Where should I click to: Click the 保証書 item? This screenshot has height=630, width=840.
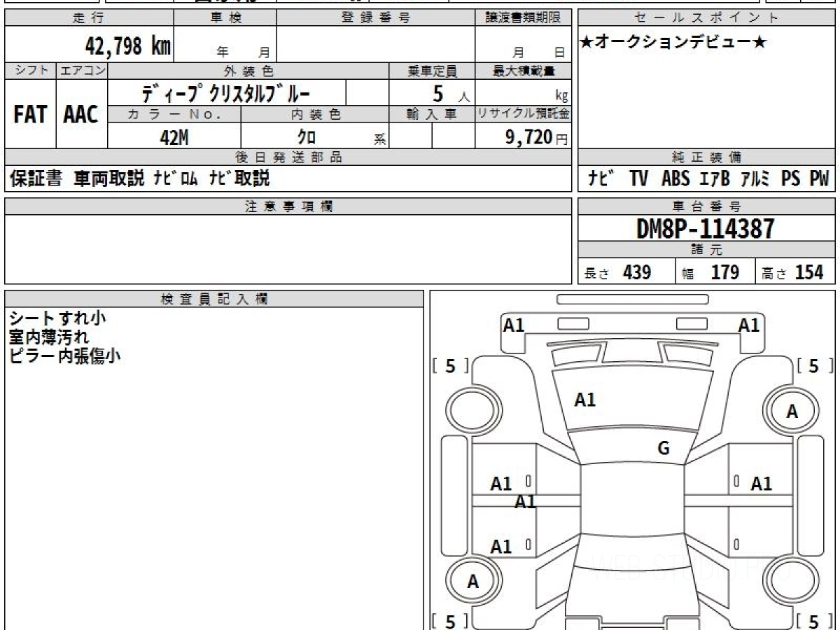pyautogui.click(x=36, y=178)
